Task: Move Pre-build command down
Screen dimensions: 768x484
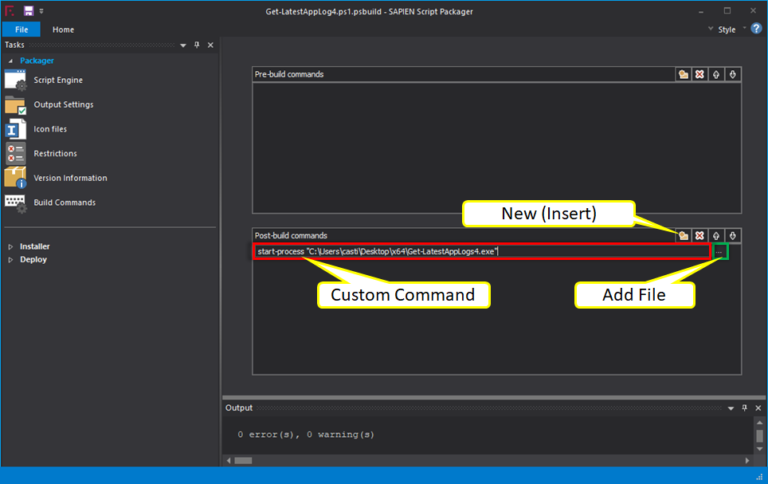Action: coord(733,74)
